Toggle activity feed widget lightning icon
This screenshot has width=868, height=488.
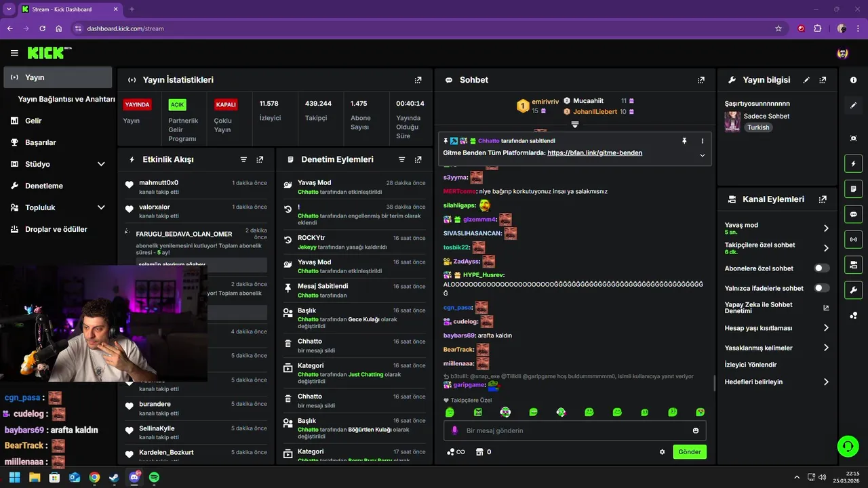click(853, 163)
